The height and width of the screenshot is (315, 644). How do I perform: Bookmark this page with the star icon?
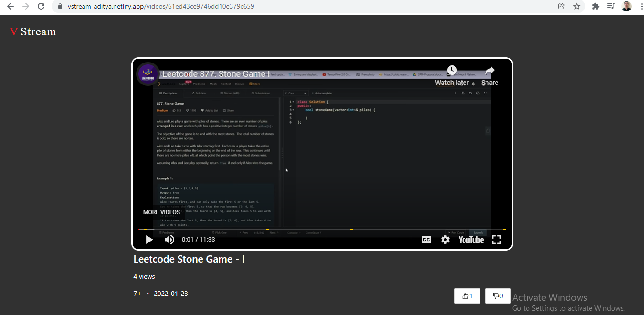coord(577,7)
